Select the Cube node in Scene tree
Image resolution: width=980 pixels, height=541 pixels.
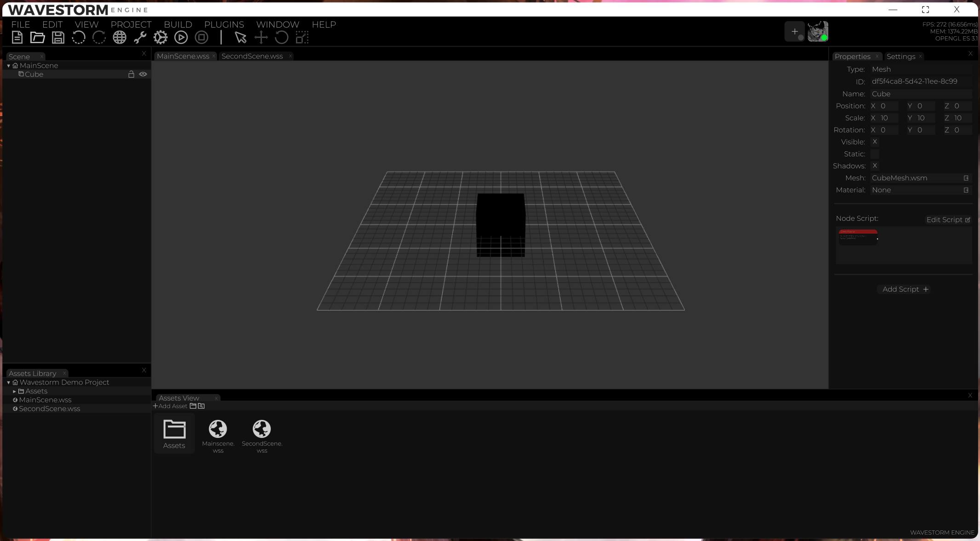coord(77,75)
